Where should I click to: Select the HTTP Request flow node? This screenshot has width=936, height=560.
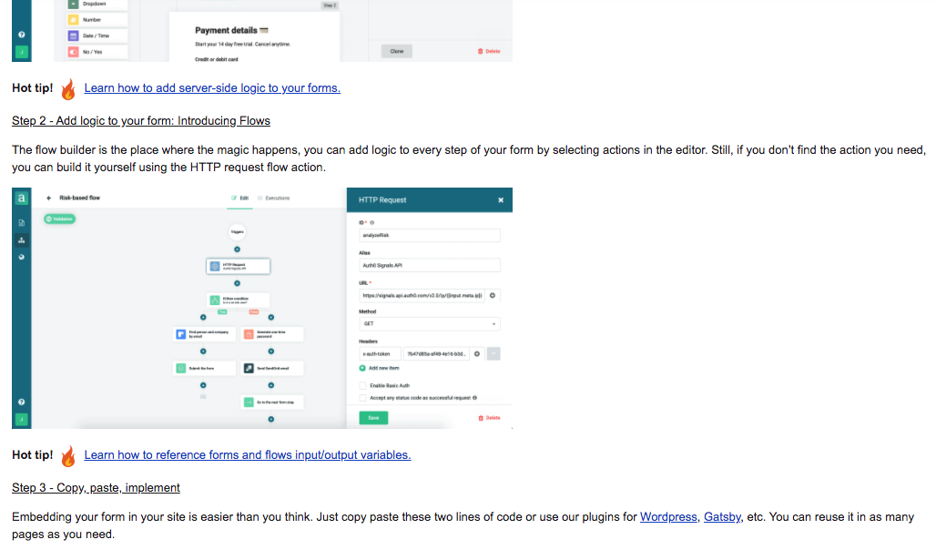(239, 266)
